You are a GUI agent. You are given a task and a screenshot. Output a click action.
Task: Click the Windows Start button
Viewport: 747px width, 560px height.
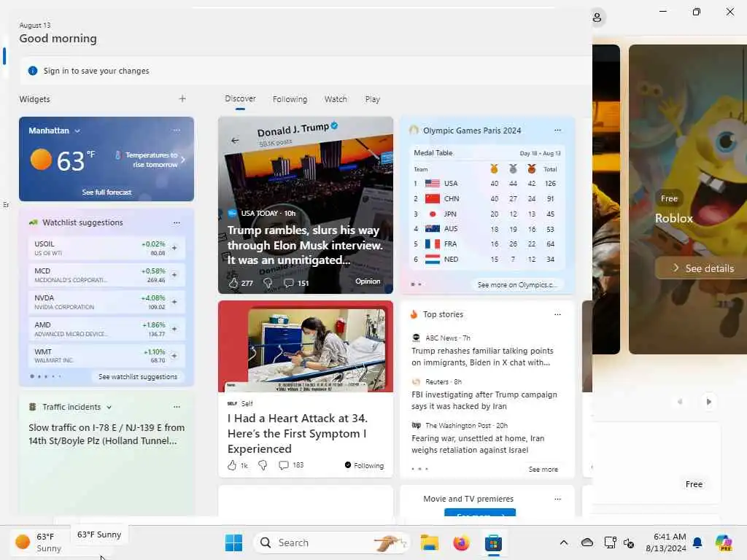(x=233, y=542)
